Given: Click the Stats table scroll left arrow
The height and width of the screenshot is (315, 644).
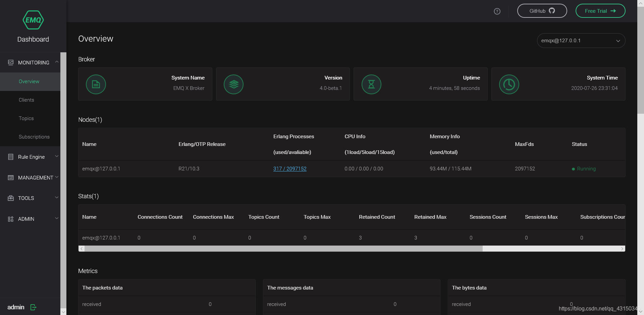Looking at the screenshot, I should [x=82, y=249].
